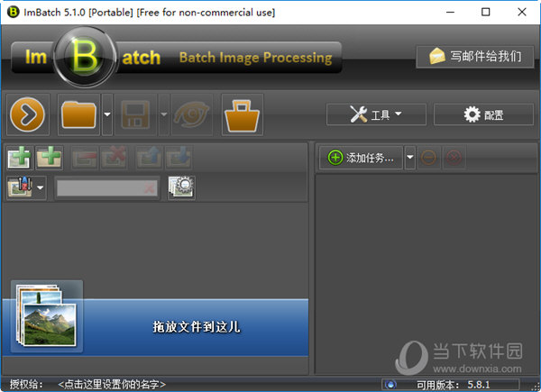Click the move image down arrow icon
Screen dimensions: 541x392
pyautogui.click(x=179, y=158)
